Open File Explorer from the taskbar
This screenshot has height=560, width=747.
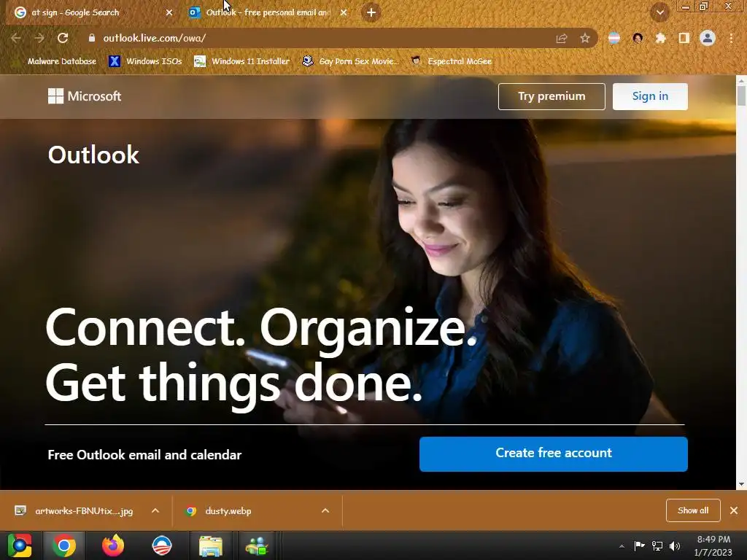[210, 545]
